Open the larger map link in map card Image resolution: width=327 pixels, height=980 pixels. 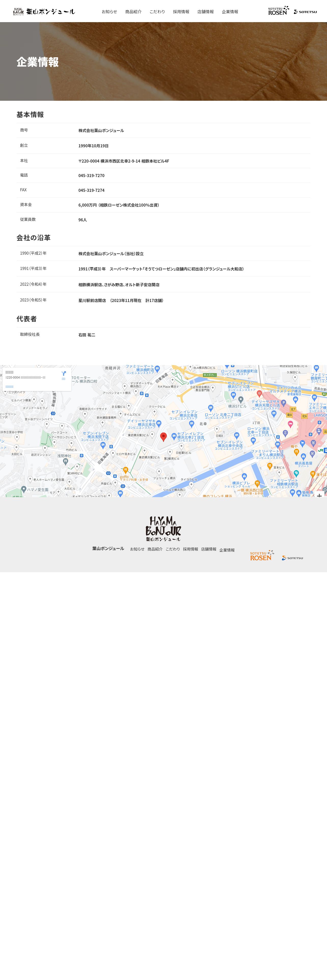click(9, 386)
